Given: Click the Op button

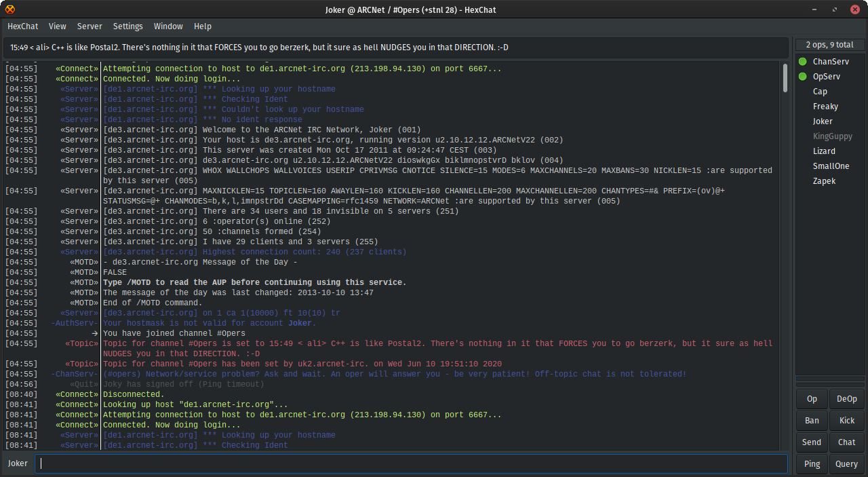Looking at the screenshot, I should click(812, 399).
